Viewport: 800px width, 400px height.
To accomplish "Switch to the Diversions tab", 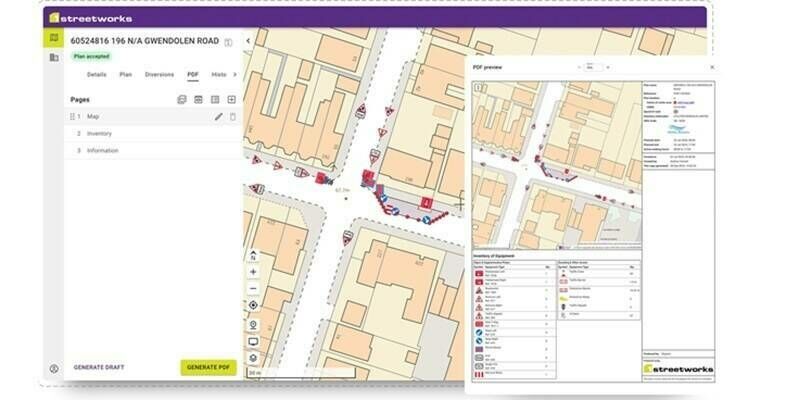I will point(159,74).
